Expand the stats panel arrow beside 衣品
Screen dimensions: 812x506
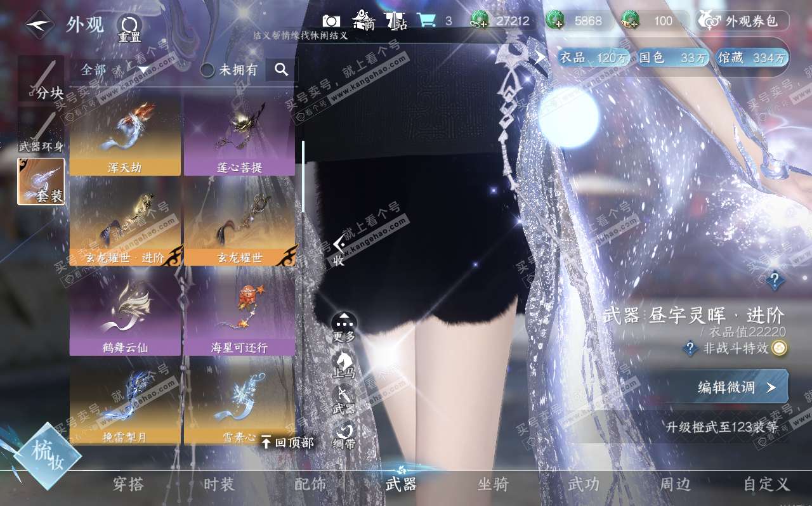coord(540,57)
